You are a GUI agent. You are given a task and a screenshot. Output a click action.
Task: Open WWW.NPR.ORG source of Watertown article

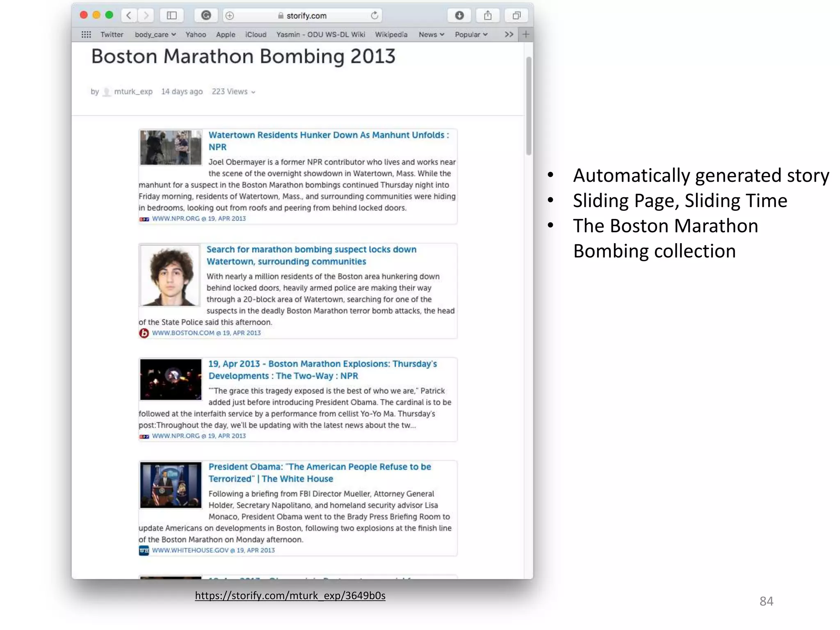click(199, 219)
